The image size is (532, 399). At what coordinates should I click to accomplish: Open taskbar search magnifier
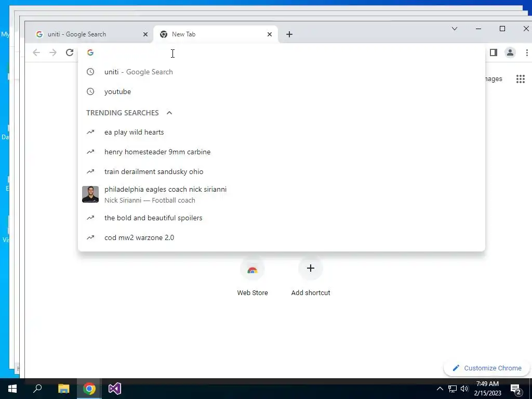[37, 389]
